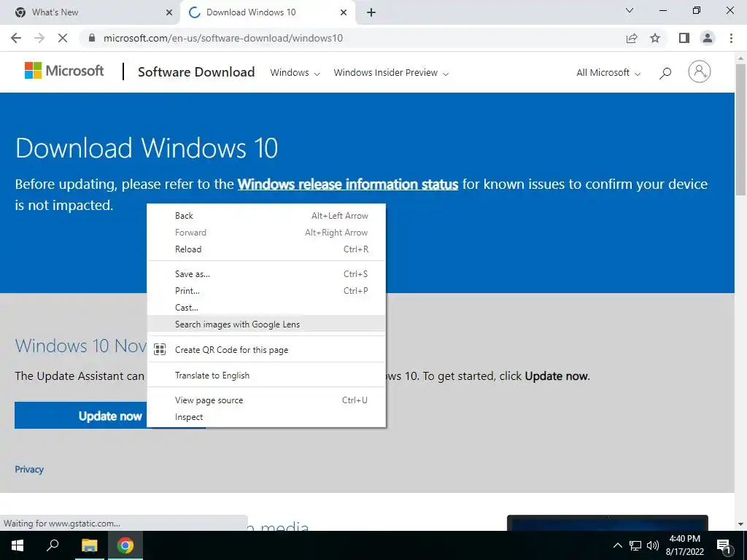Open the tab search chevron
The image size is (747, 560).
click(x=630, y=10)
